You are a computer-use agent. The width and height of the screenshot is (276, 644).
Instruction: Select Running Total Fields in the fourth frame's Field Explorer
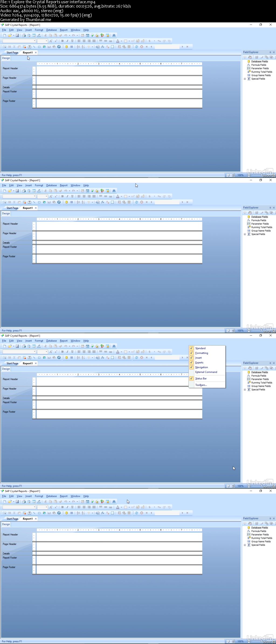[262, 538]
